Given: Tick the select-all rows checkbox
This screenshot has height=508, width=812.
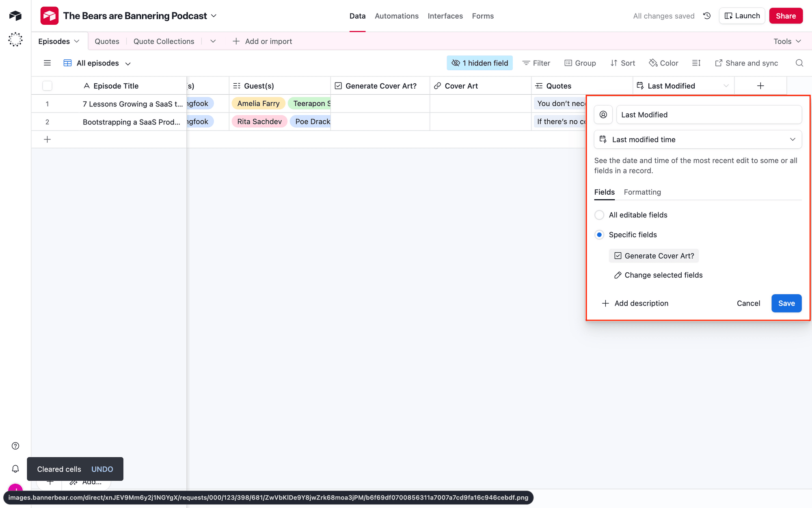Looking at the screenshot, I should pos(47,86).
